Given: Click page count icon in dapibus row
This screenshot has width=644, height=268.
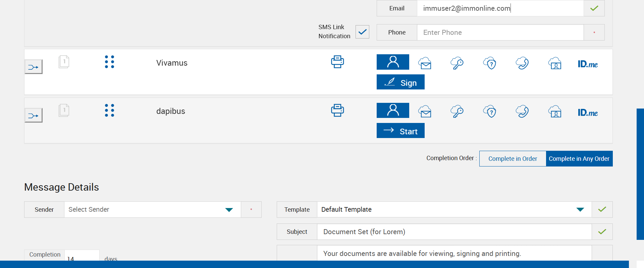Looking at the screenshot, I should 64,110.
